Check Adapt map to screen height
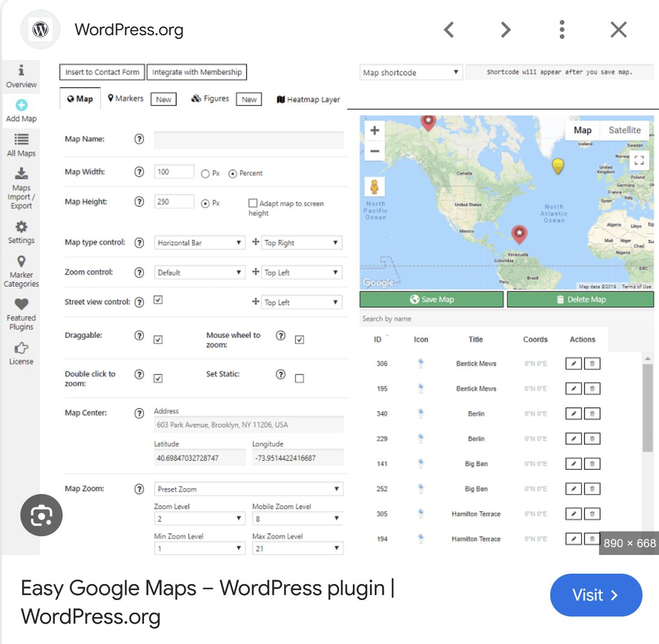Screen dimensions: 659x644 [x=253, y=203]
